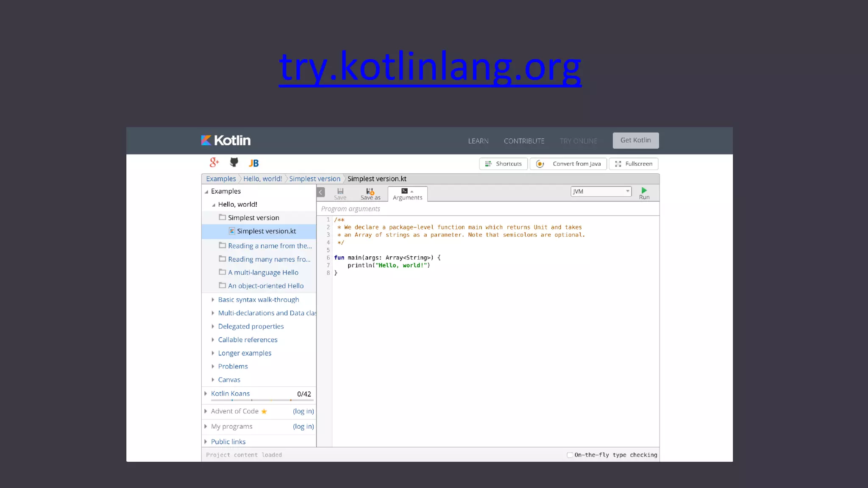Click log in beside My programs
The image size is (868, 488).
[x=303, y=427]
